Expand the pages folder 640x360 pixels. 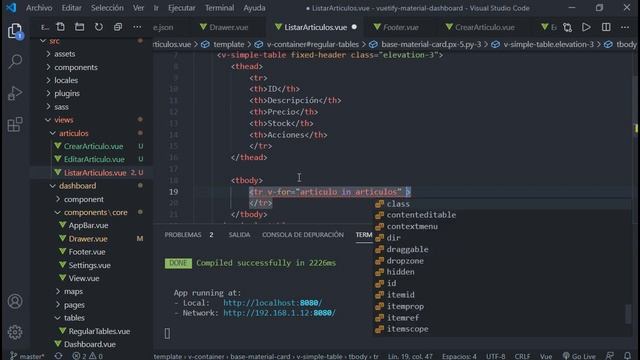point(74,305)
